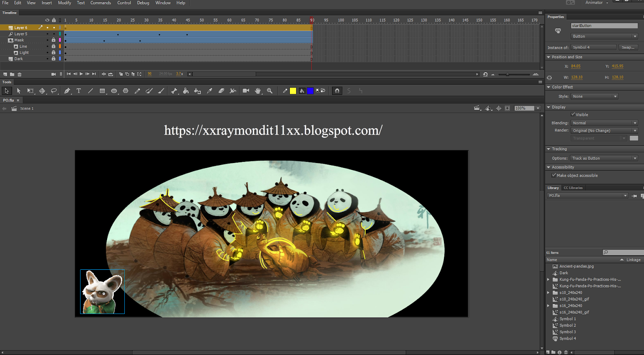Open the Window menu
Viewport: 644px width, 355px height.
(x=163, y=3)
